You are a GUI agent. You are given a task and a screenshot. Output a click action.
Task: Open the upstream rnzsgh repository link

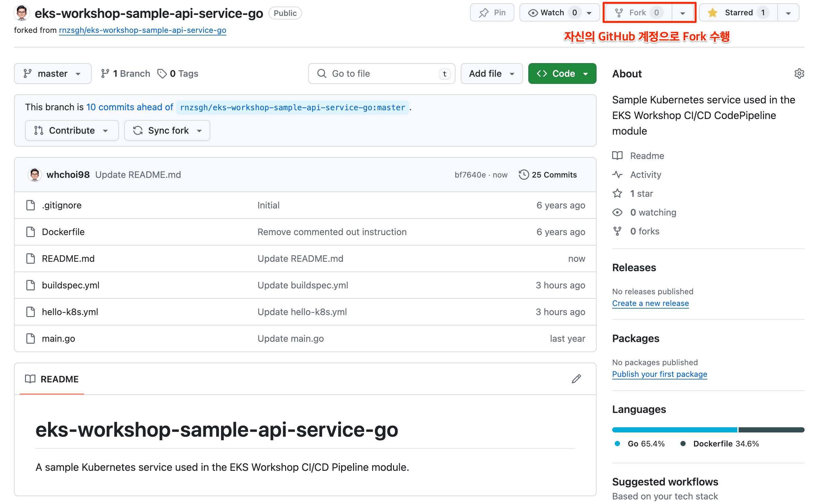[143, 30]
